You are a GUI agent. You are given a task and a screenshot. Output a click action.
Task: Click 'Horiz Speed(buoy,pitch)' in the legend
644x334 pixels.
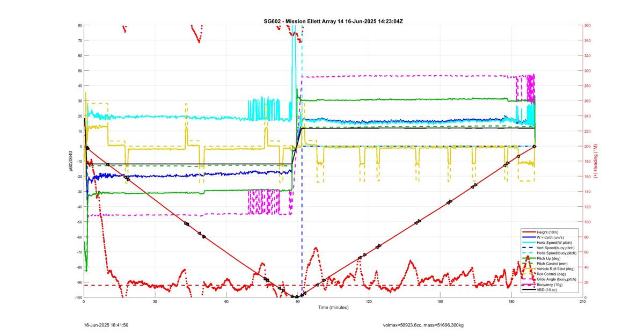pyautogui.click(x=557, y=253)
